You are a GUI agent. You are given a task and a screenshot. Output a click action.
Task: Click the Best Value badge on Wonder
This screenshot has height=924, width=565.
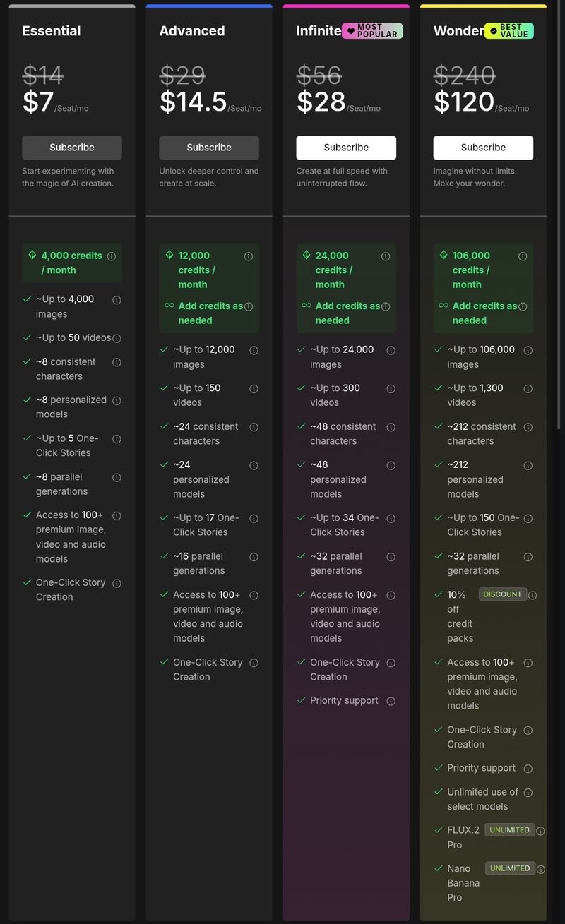click(x=509, y=31)
